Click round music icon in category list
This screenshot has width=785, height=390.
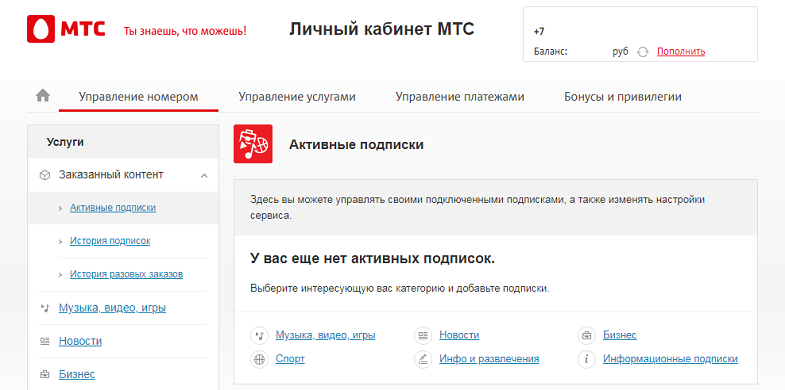click(x=259, y=335)
